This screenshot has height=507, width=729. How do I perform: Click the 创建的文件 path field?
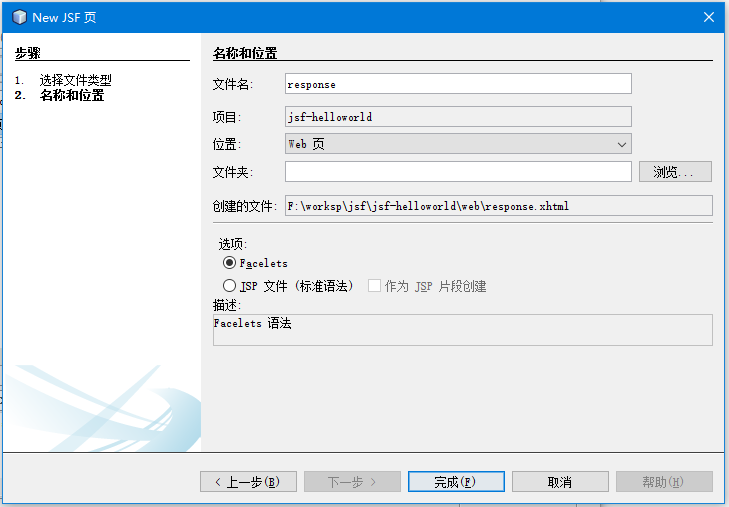click(x=498, y=206)
